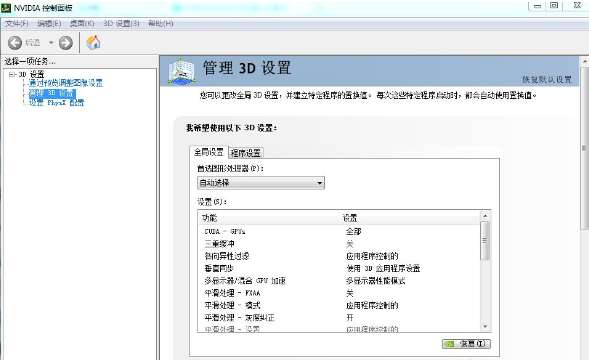The width and height of the screenshot is (589, 360).
Task: Select the 平滑处理 - 模式 row
Action: [x=339, y=305]
